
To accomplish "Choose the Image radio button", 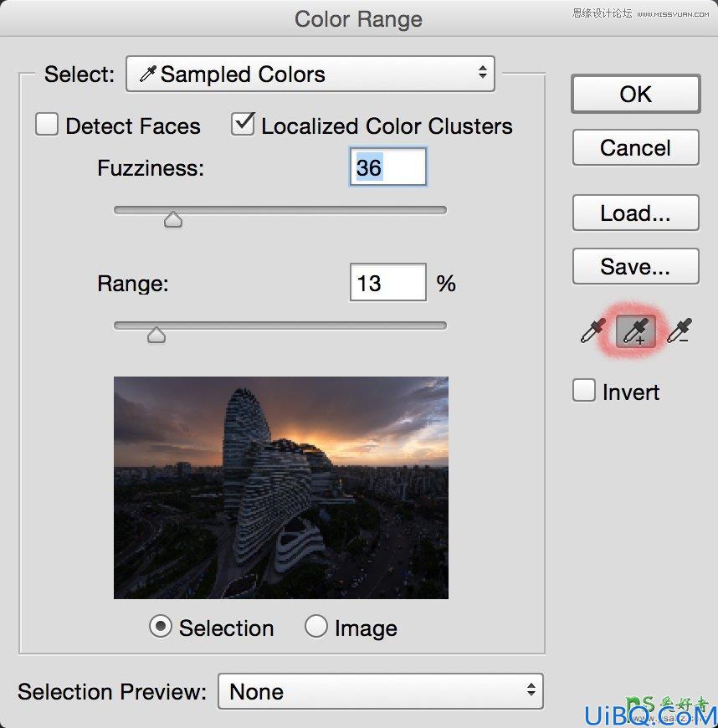I will click(x=315, y=626).
